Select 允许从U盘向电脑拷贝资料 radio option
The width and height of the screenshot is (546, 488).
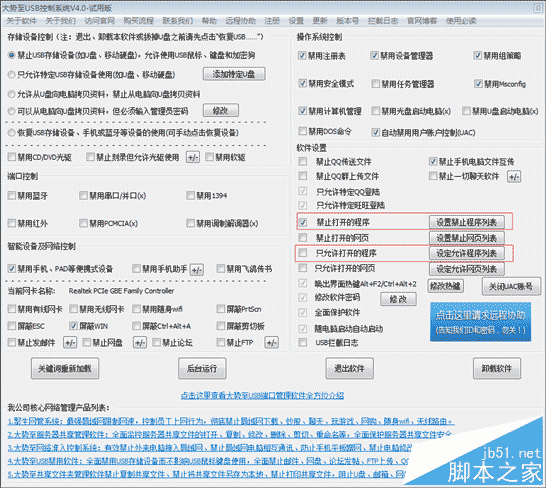(11, 94)
